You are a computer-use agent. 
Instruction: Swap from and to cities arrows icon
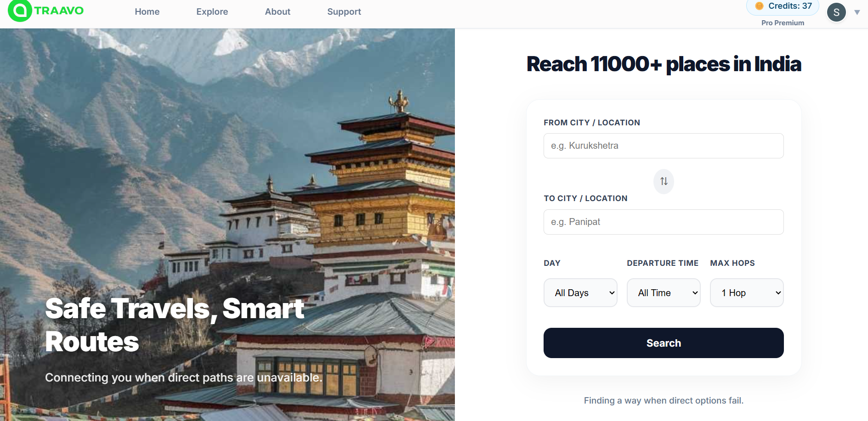coord(664,181)
